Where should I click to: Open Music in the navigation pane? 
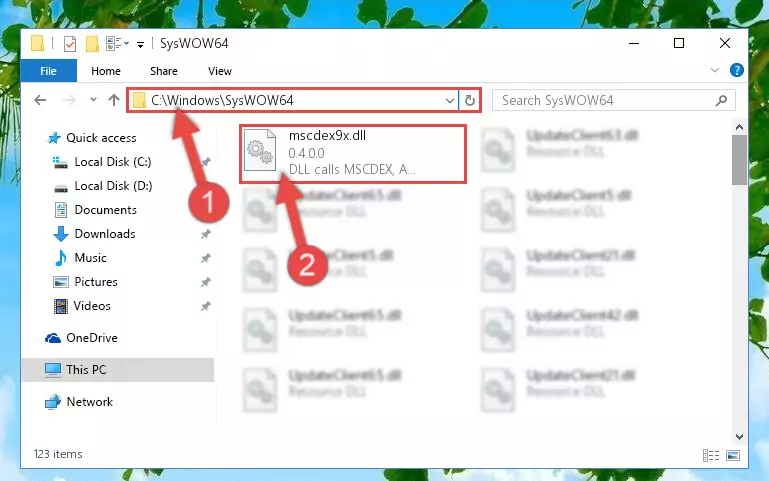click(90, 258)
